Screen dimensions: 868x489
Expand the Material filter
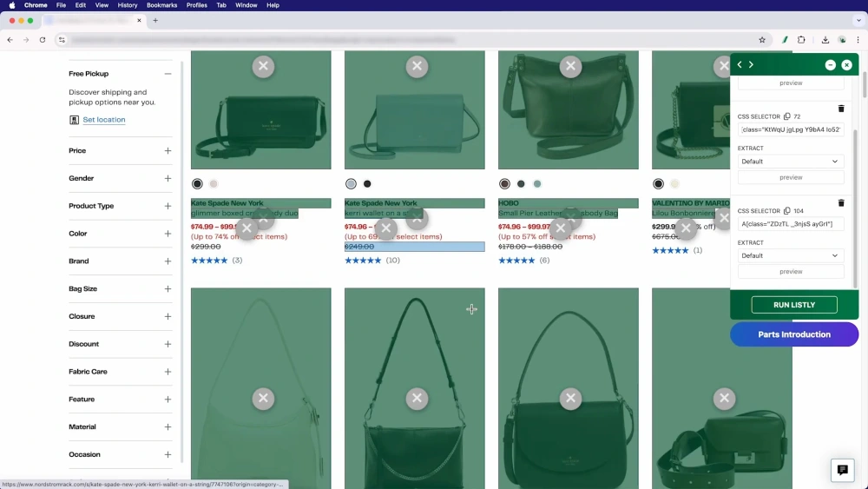pos(168,427)
